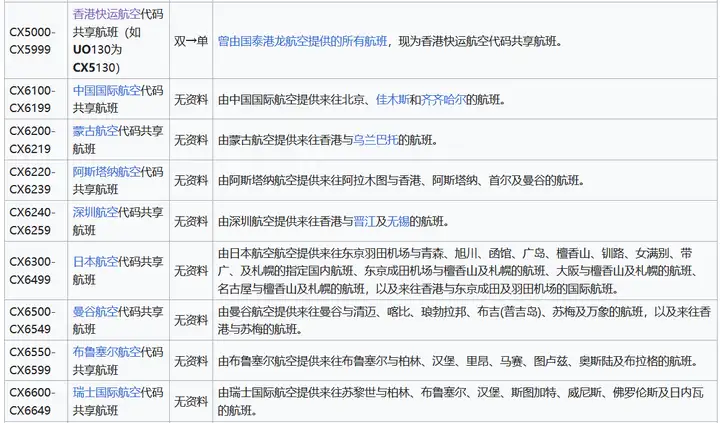
Task: Open the 深圳航空 link
Action: point(96,212)
